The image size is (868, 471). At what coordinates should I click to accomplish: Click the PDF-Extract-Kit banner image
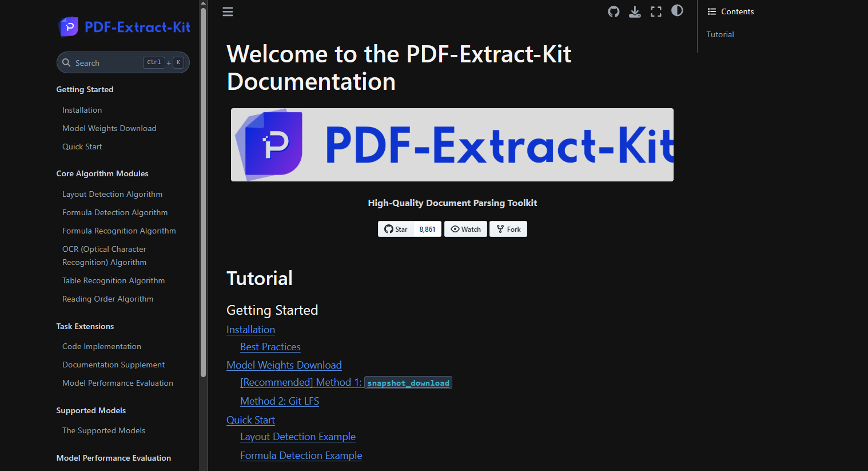(452, 145)
